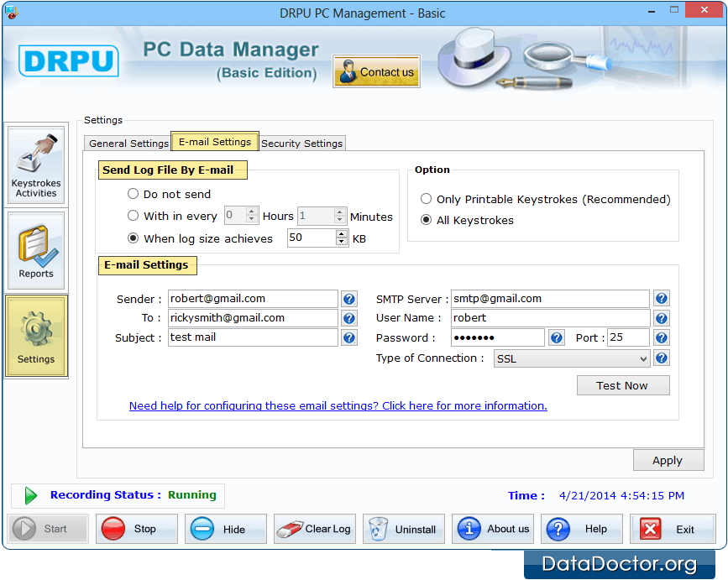Click help icon next to SMTP Server field

[662, 298]
